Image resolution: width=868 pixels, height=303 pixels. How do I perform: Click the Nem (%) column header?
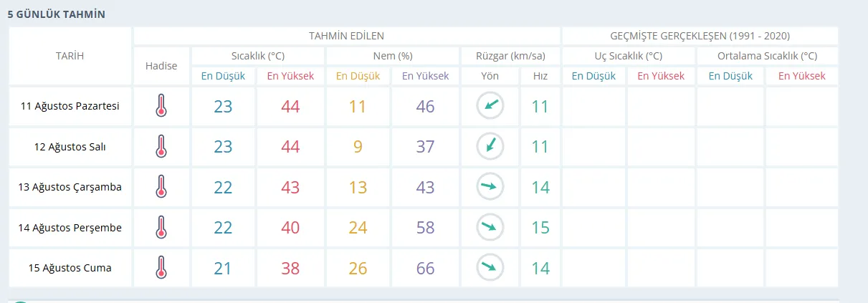[x=392, y=56]
